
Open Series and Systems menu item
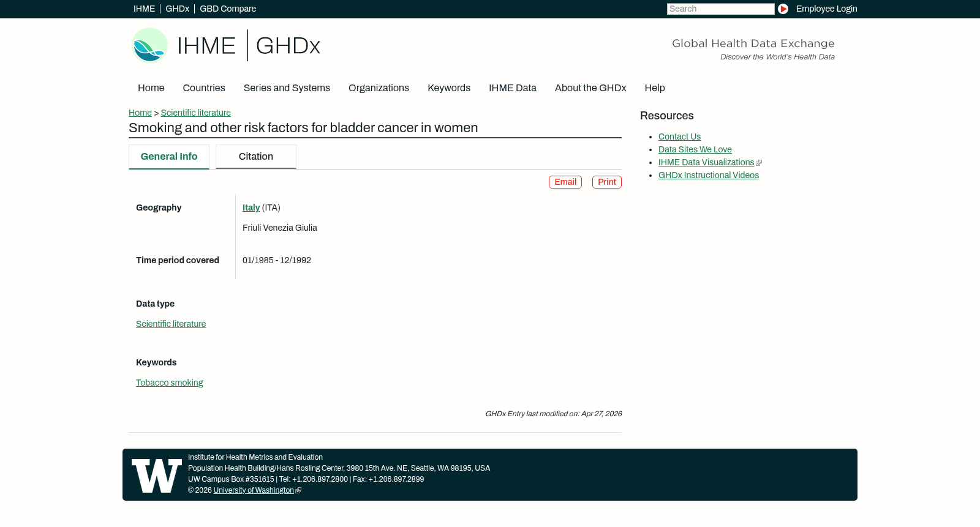pyautogui.click(x=287, y=88)
